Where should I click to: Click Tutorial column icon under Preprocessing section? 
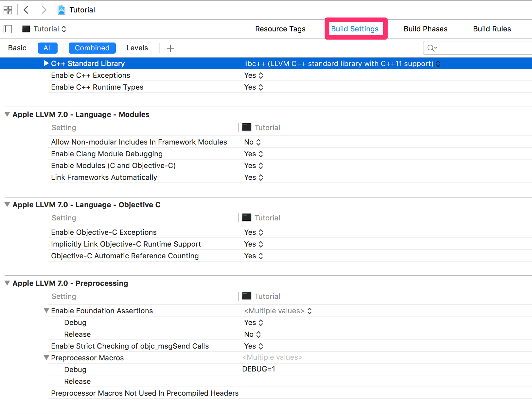pos(247,296)
